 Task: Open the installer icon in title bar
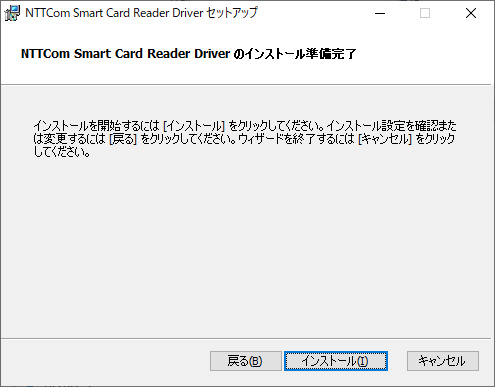12,13
